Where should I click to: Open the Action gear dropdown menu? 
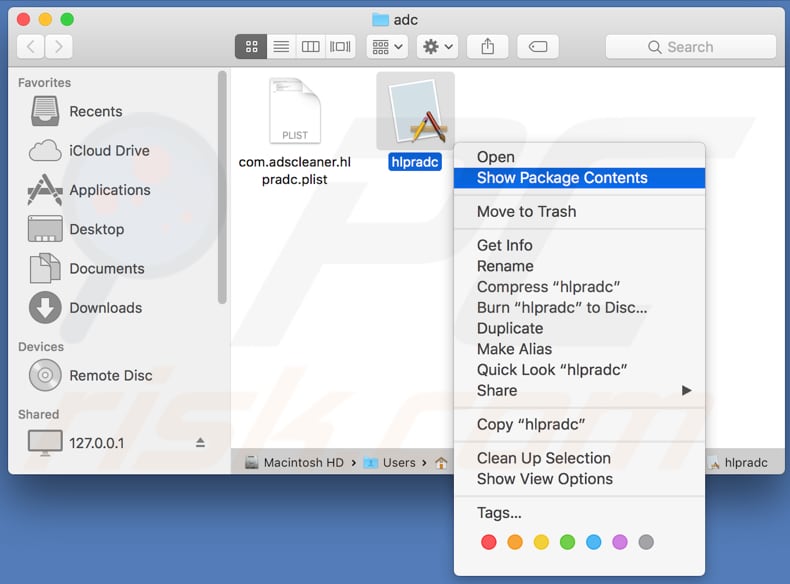[x=438, y=46]
